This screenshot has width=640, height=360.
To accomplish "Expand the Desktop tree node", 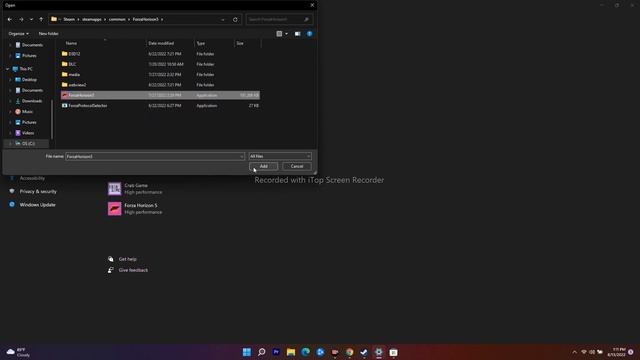I will [x=10, y=80].
